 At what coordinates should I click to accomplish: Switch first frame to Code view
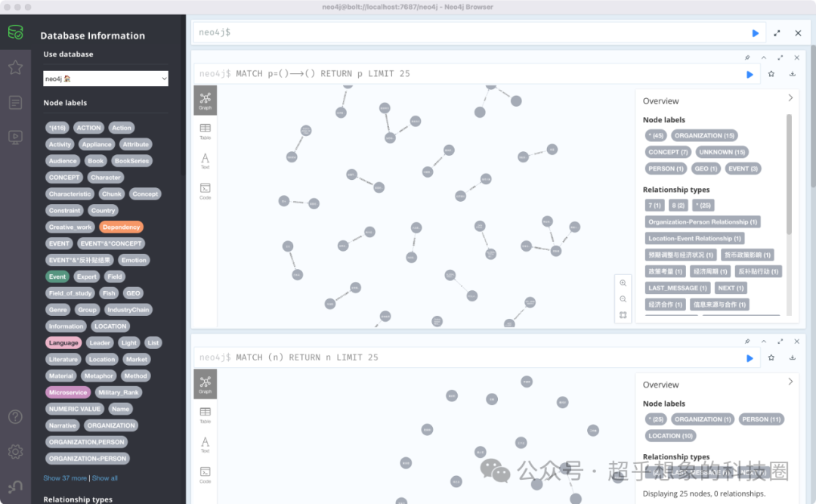205,191
